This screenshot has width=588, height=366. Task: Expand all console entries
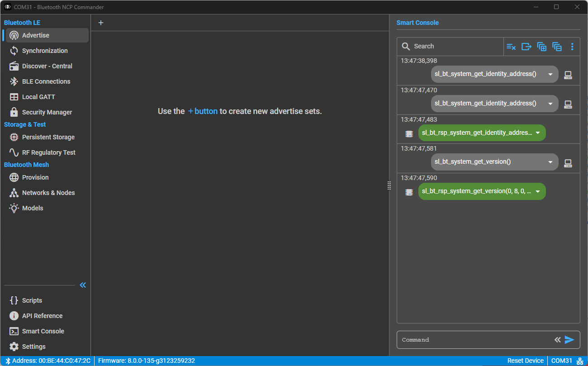(542, 47)
